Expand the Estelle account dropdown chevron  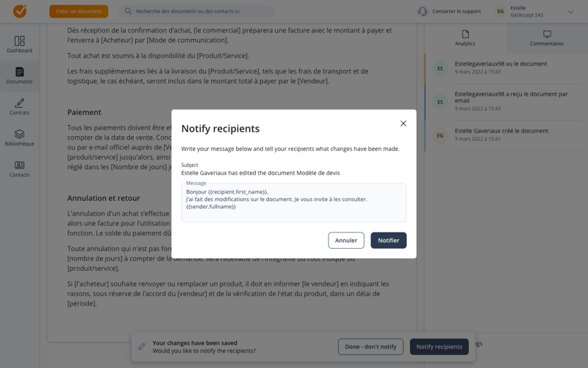(x=571, y=12)
